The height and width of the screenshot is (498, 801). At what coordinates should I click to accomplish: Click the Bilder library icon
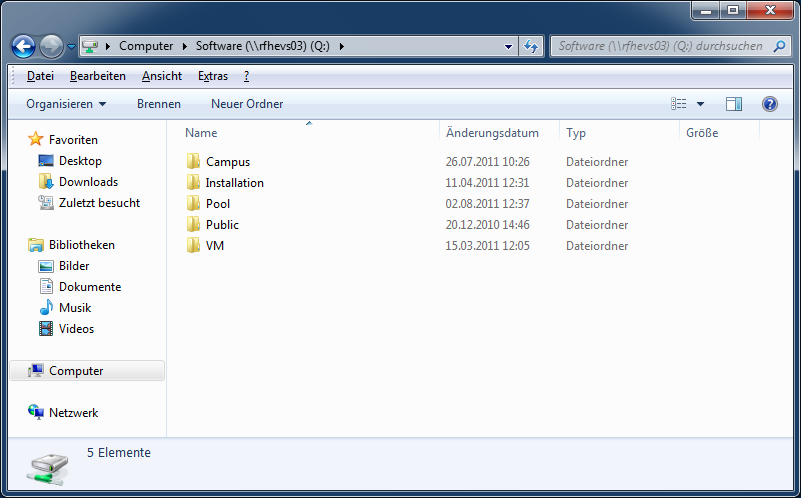pos(45,266)
